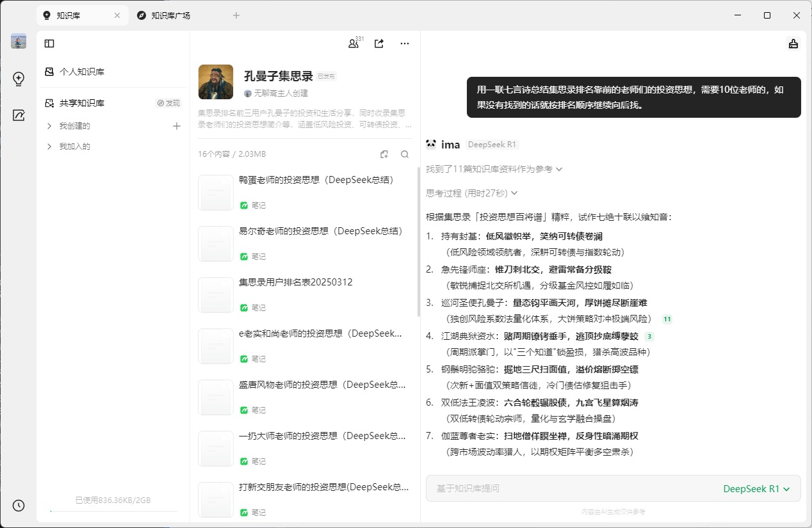Open thumbnail of 鸭蛋老师的投资思想 note
This screenshot has height=528, width=812.
(216, 193)
